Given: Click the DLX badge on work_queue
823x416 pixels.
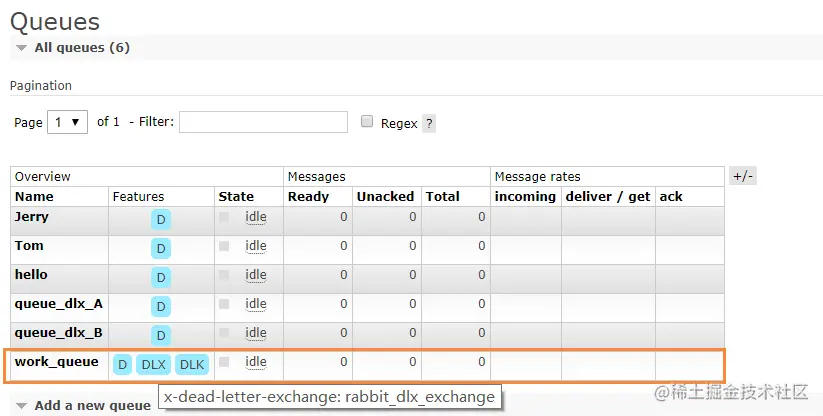Looking at the screenshot, I should 153,364.
